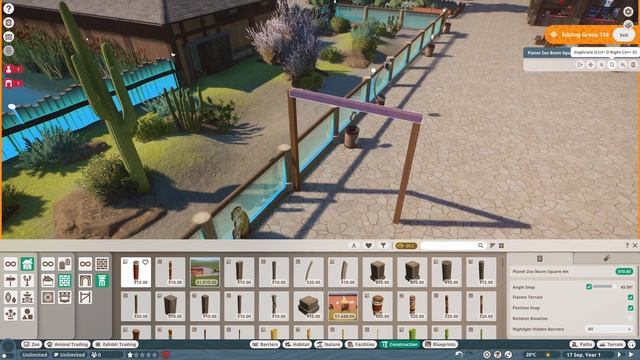The image size is (640, 360).
Task: Select the basic shapes category icon
Action: coord(27,314)
